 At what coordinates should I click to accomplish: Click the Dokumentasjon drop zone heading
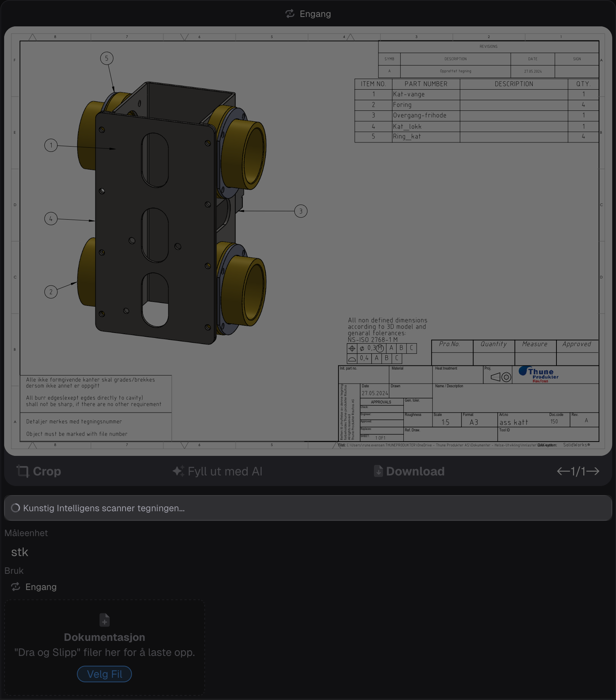click(104, 637)
